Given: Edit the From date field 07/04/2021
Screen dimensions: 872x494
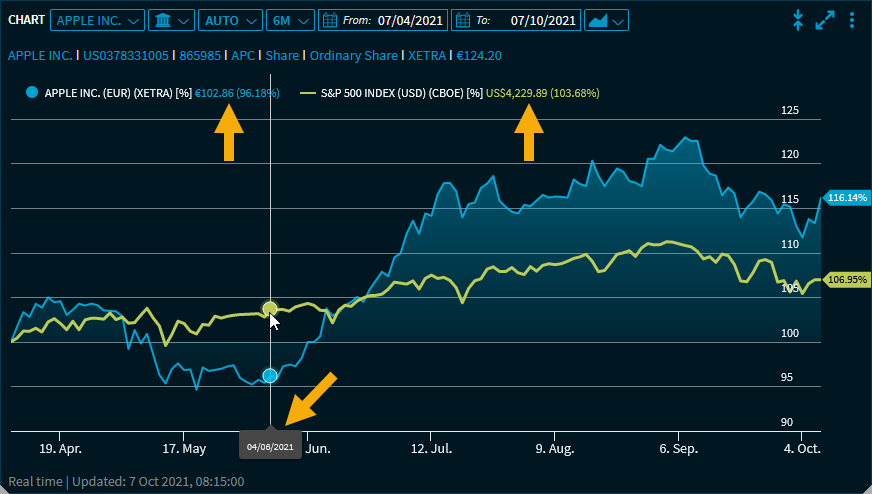Looking at the screenshot, I should (409, 20).
